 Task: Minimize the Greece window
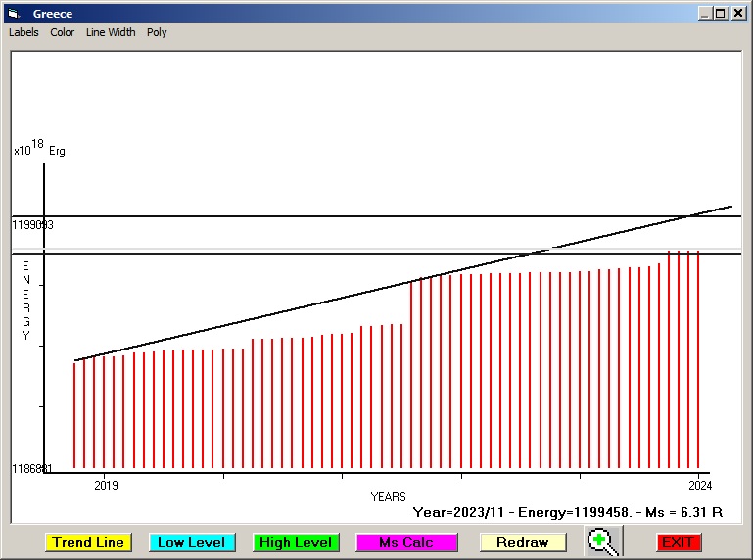coord(705,14)
